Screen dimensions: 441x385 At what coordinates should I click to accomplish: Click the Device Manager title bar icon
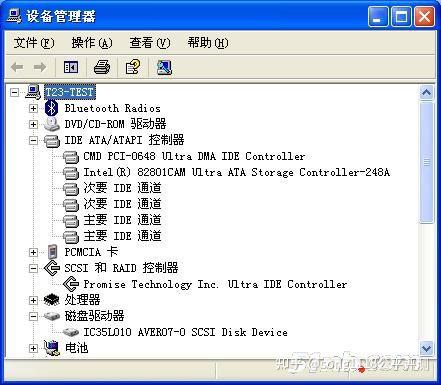(14, 16)
